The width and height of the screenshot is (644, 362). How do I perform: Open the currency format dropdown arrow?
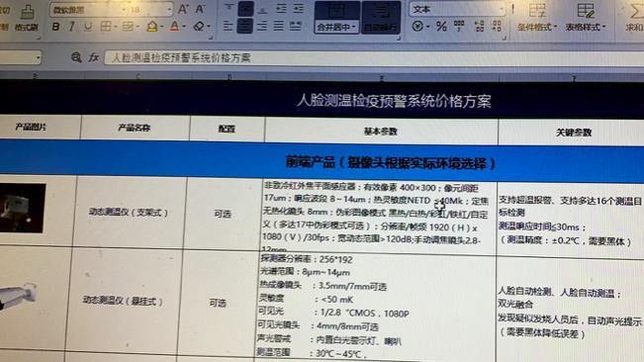pos(428,27)
